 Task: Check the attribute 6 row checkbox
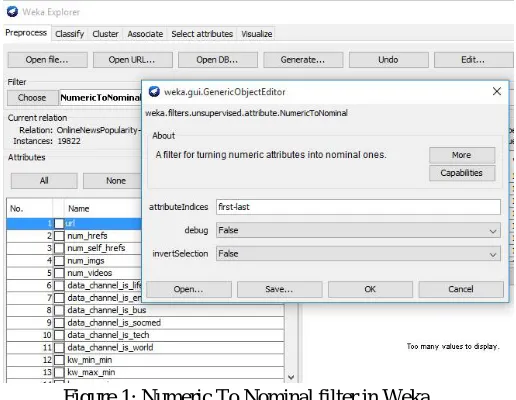[59, 286]
